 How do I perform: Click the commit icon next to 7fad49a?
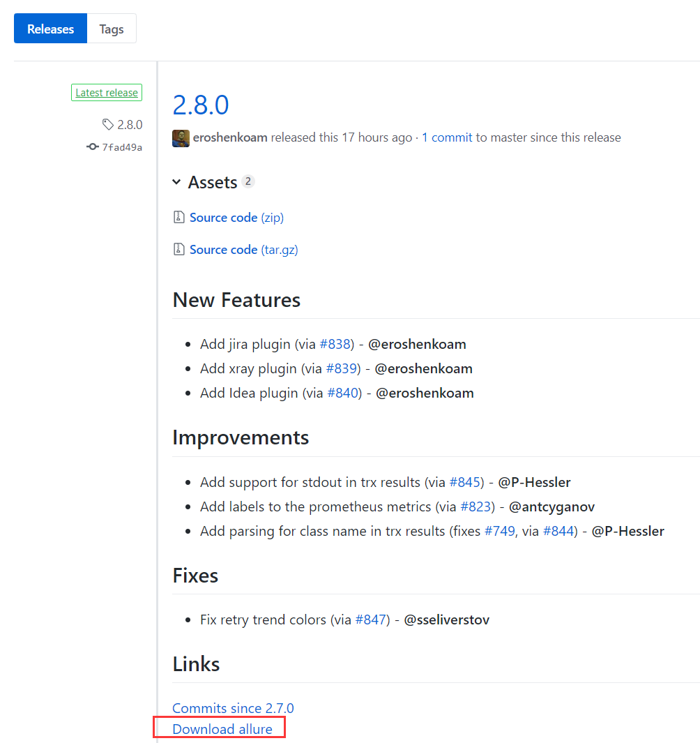[x=93, y=147]
